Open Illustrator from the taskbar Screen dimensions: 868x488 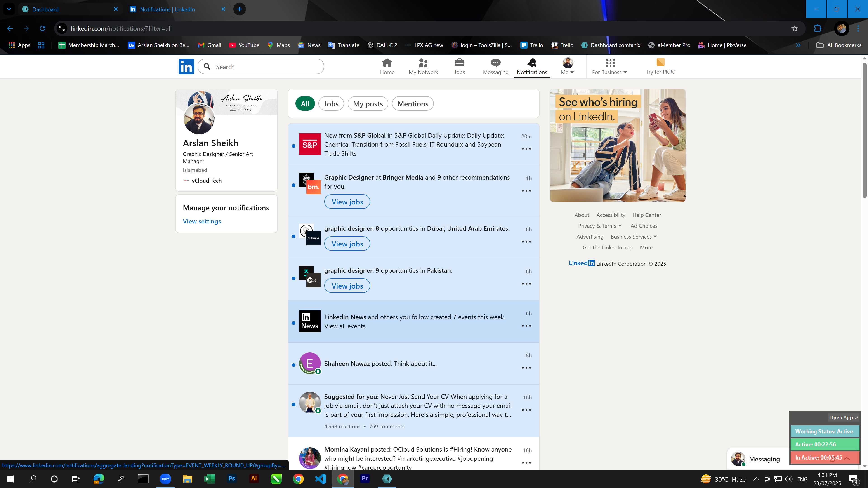(254, 479)
